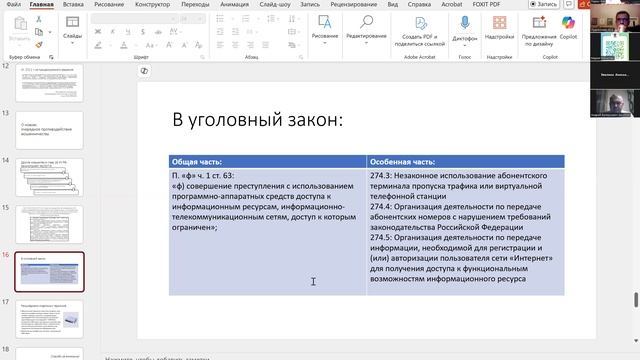The height and width of the screenshot is (360, 640).
Task: Activate the Format Painter brush icon
Action: coord(39,44)
